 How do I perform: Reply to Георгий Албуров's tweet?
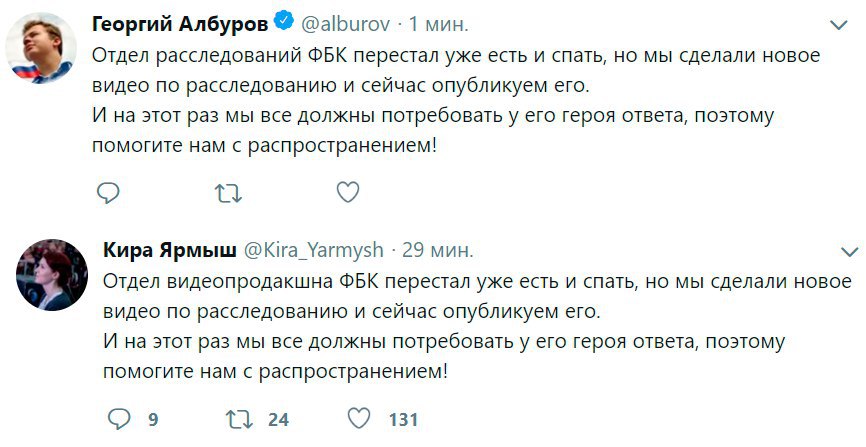click(109, 192)
